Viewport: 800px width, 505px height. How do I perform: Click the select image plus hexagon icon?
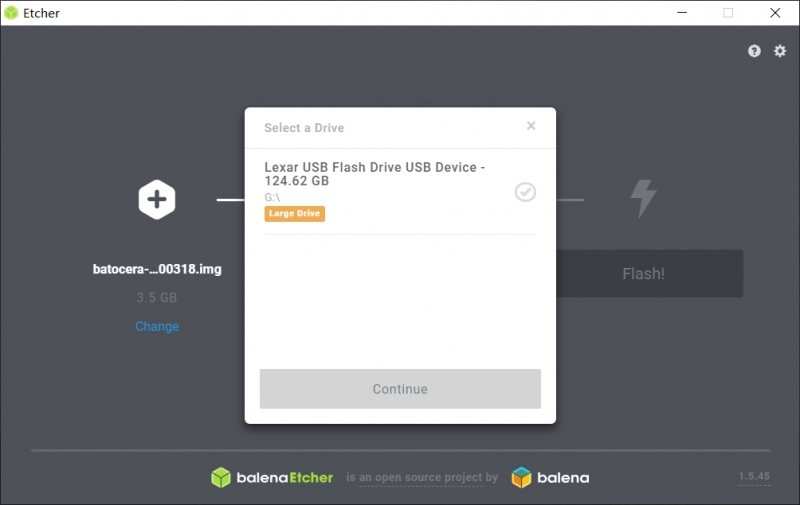click(157, 199)
